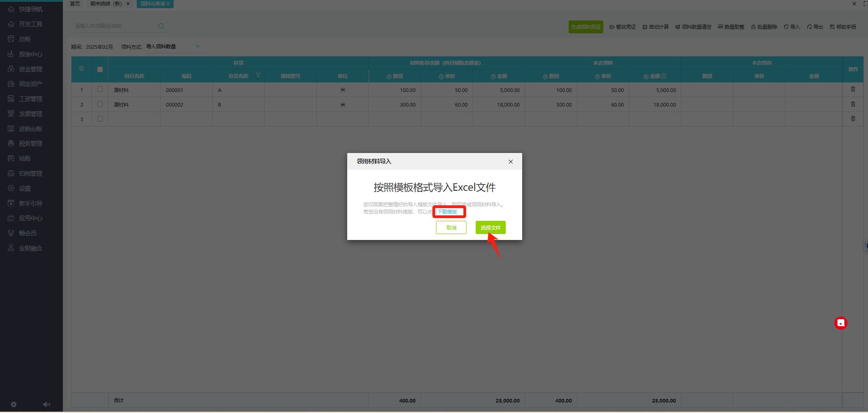Click filter funnel icon beside 存货名称
The image size is (868, 413).
[258, 76]
